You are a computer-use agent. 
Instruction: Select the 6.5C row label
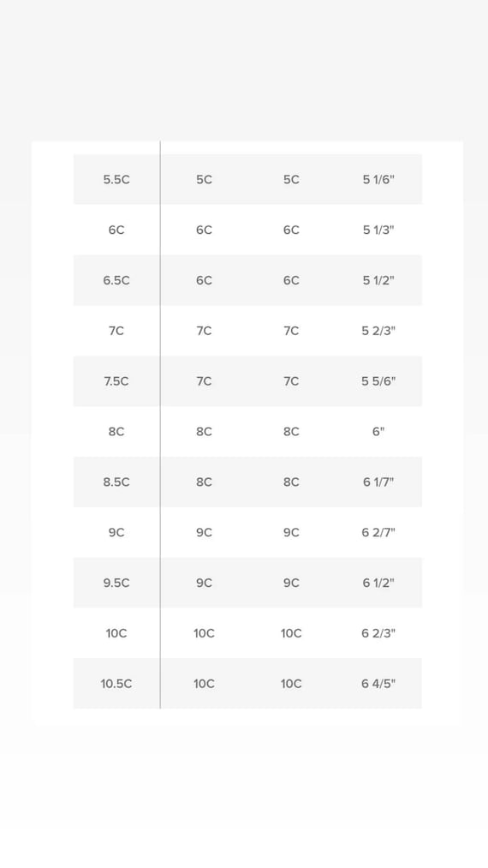[116, 280]
